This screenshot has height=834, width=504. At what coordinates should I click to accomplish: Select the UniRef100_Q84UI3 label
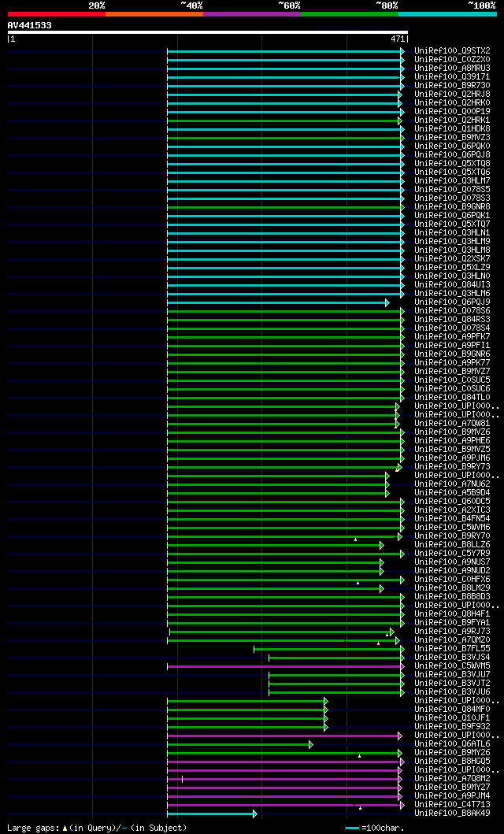(453, 284)
